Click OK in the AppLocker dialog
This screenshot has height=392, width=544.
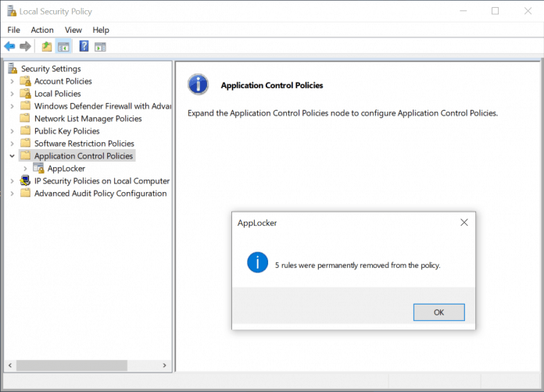[x=439, y=312]
